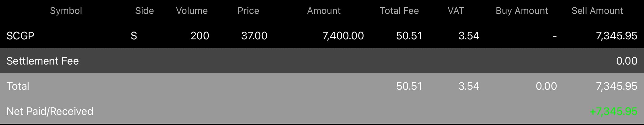Select the 200 volume value
This screenshot has width=644, height=125.
(x=200, y=36)
